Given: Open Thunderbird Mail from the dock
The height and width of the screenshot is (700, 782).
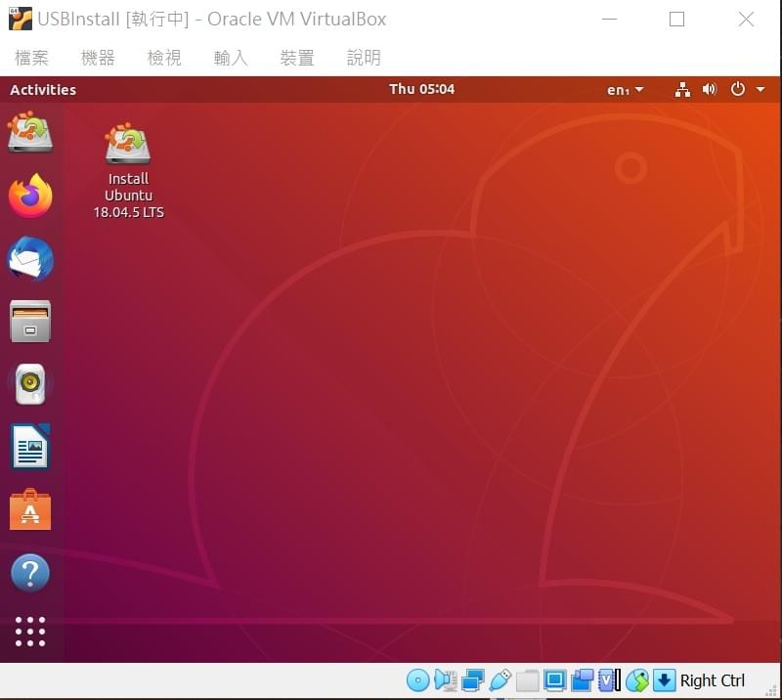Looking at the screenshot, I should (30, 258).
